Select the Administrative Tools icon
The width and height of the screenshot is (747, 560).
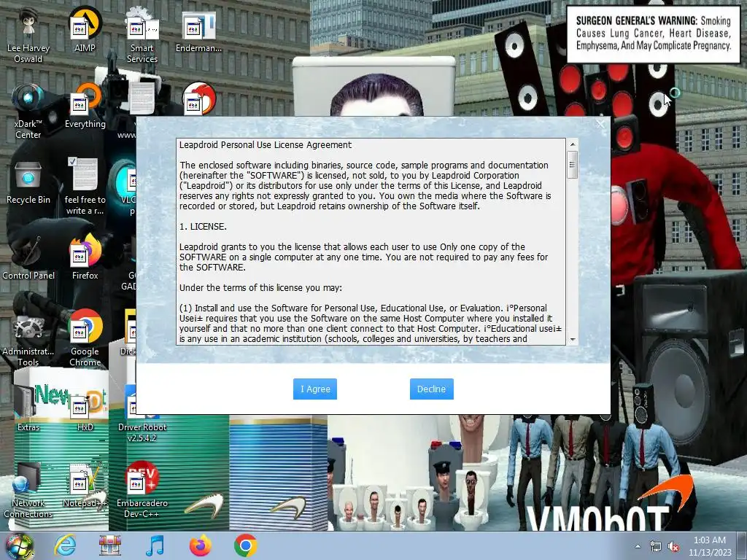28,341
